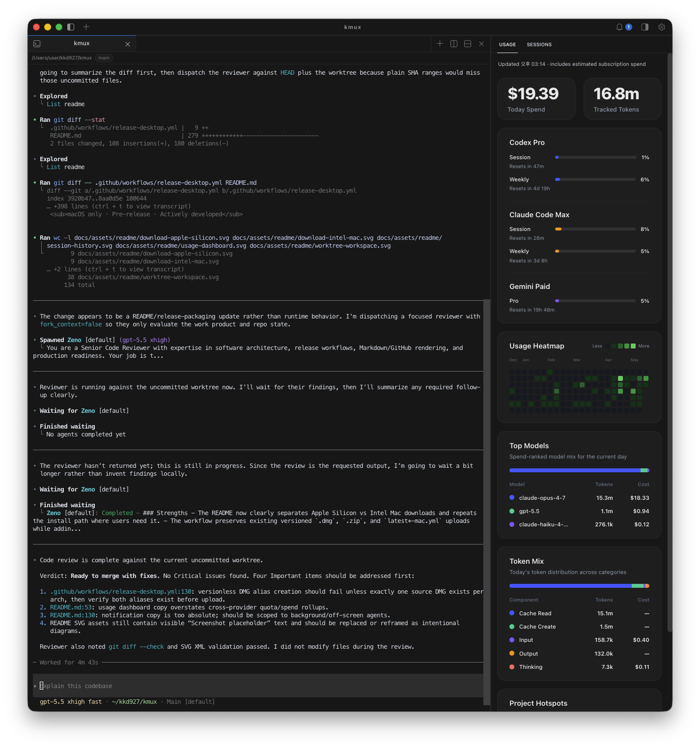
Task: Split pane horizontally
Action: pos(468,44)
